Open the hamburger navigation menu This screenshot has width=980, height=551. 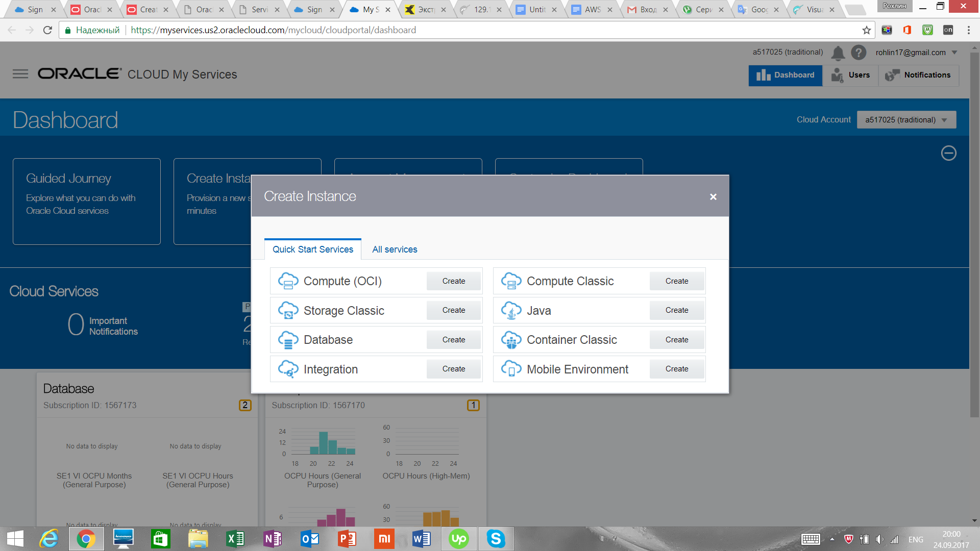[20, 74]
